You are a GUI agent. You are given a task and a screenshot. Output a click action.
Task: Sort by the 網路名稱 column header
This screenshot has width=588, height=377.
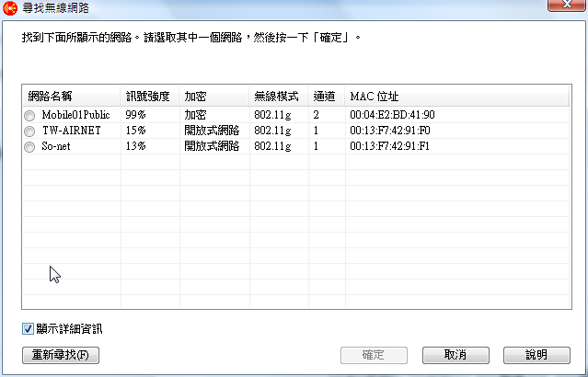71,97
